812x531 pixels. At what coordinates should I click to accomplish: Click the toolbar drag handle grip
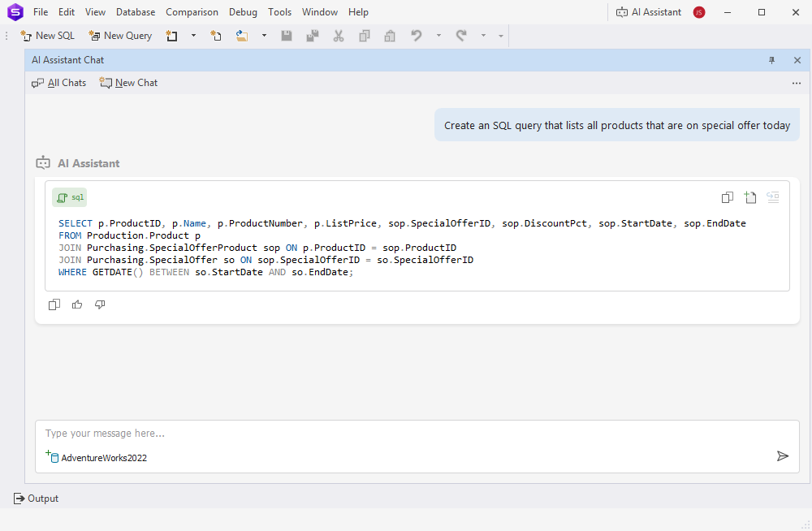click(x=6, y=36)
